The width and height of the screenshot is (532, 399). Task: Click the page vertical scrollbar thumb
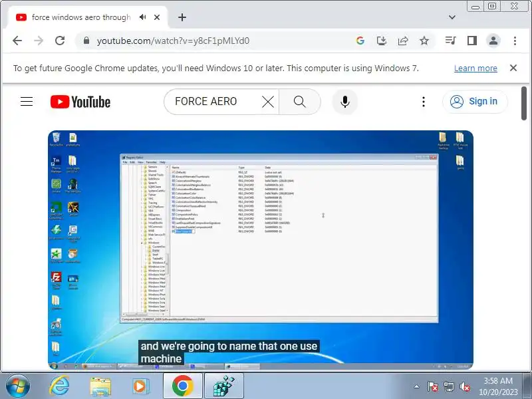(524, 104)
